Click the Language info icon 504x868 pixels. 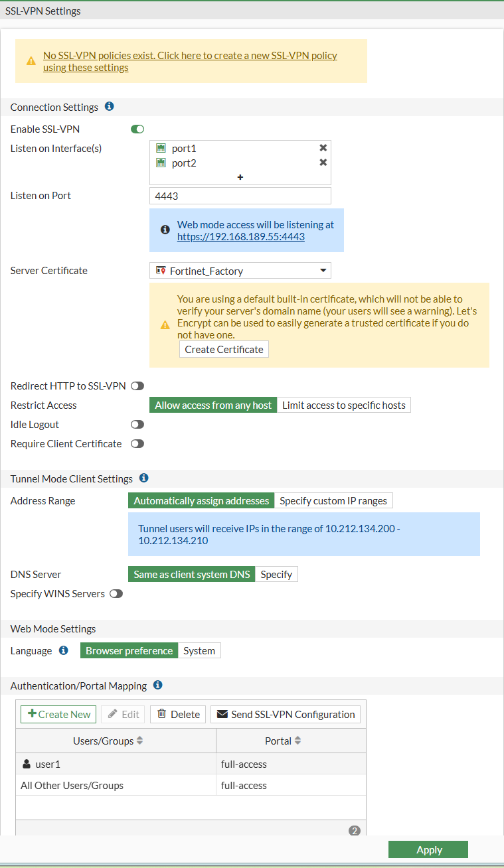point(64,650)
